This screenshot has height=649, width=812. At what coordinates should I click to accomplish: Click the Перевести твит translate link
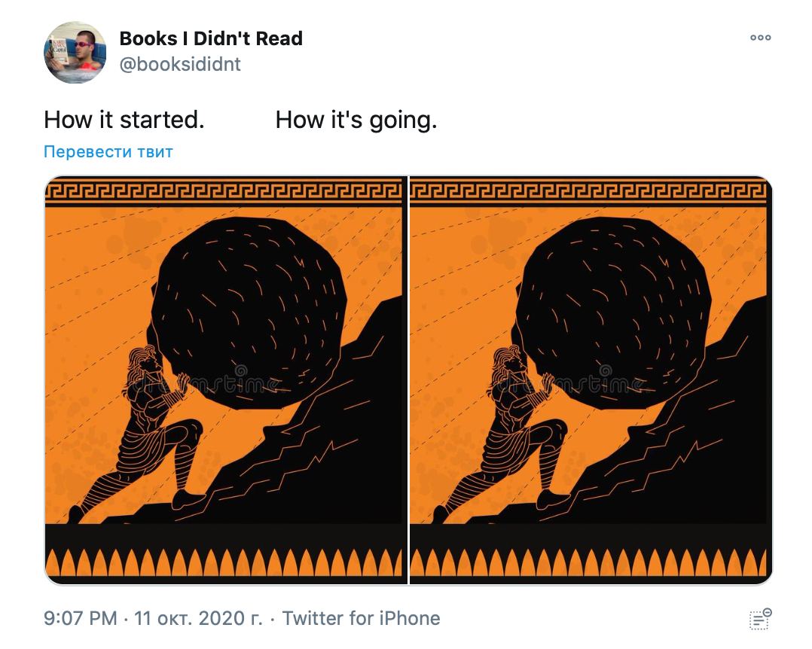108,151
